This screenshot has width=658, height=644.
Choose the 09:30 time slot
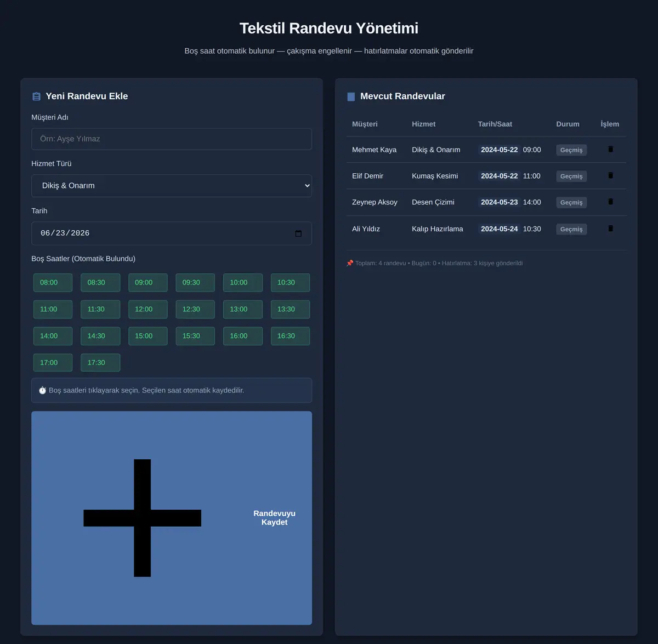click(195, 283)
